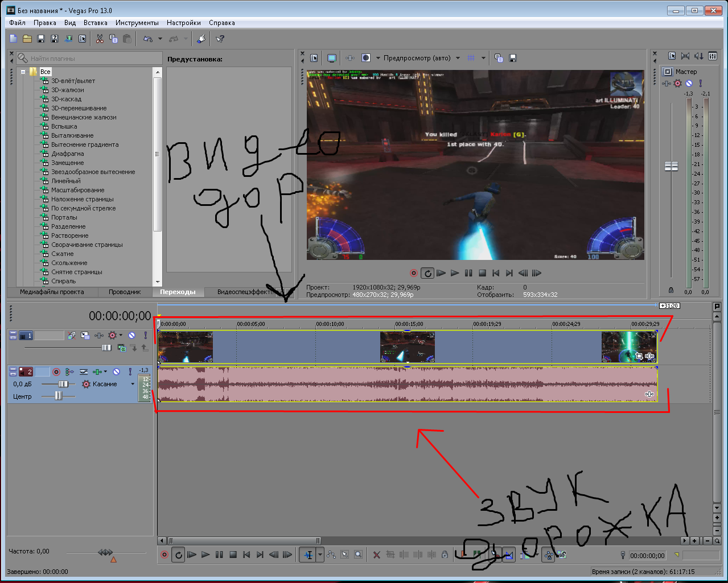Click the Cut scissors icon

100,39
